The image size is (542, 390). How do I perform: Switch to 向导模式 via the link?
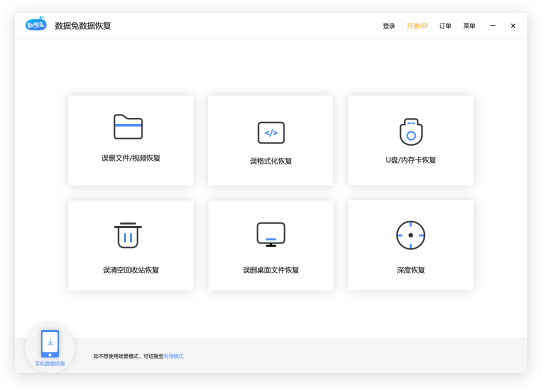tap(174, 356)
